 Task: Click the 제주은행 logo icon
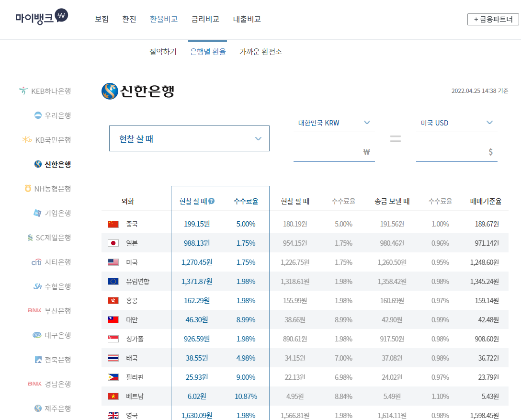pos(38,408)
